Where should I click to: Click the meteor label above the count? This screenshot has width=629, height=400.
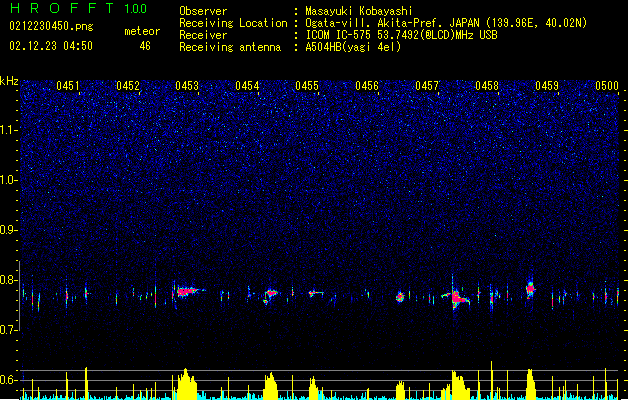point(142,31)
